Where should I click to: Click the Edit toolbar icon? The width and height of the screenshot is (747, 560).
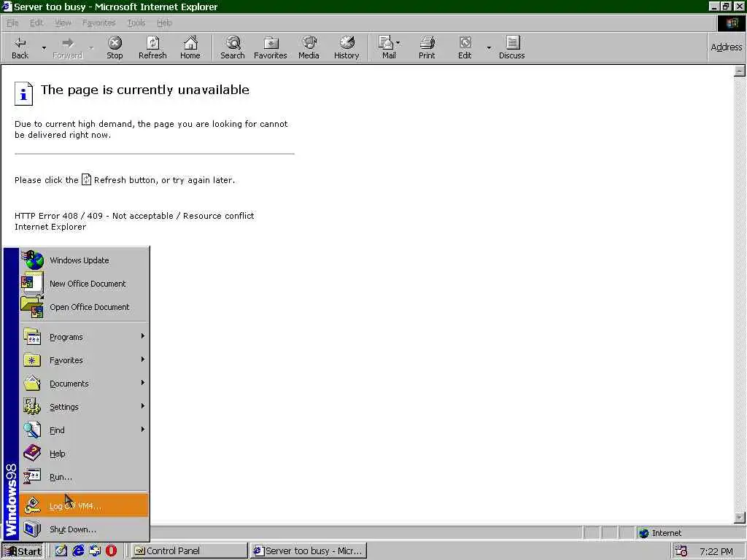pyautogui.click(x=465, y=47)
